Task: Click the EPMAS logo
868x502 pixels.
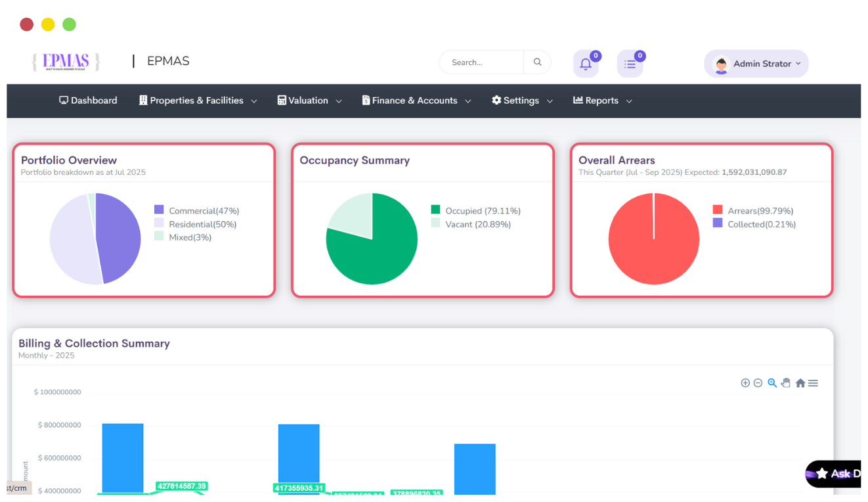Action: (x=66, y=62)
